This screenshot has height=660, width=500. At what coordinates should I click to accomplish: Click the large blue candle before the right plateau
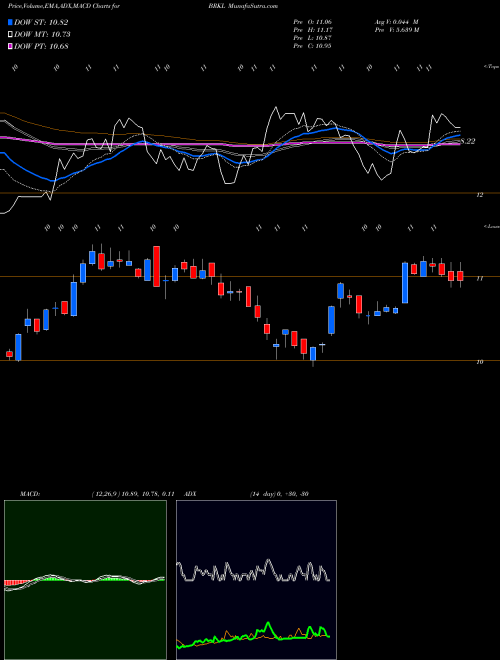click(x=405, y=283)
